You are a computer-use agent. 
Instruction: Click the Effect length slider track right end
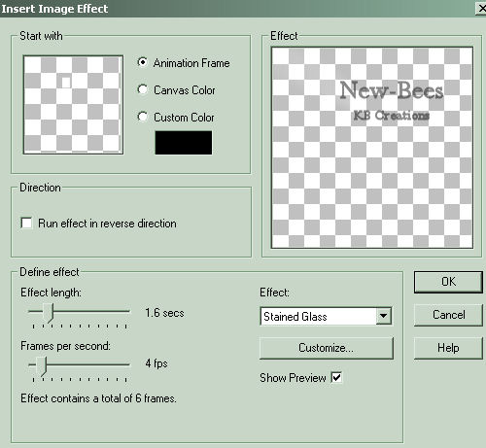coord(127,311)
